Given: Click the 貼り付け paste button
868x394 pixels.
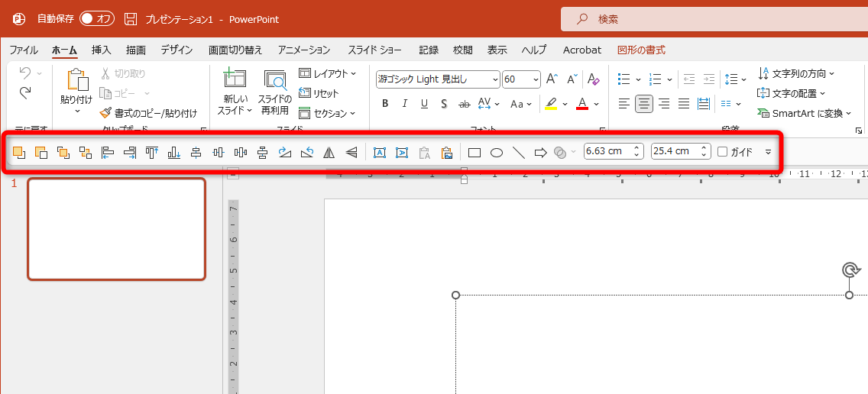Looking at the screenshot, I should 76,91.
